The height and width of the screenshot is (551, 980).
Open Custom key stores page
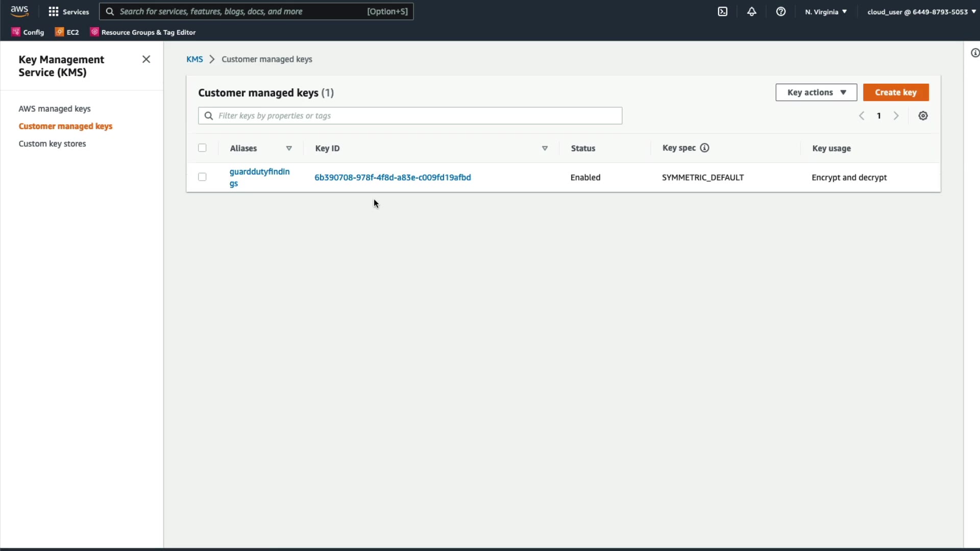click(x=52, y=144)
